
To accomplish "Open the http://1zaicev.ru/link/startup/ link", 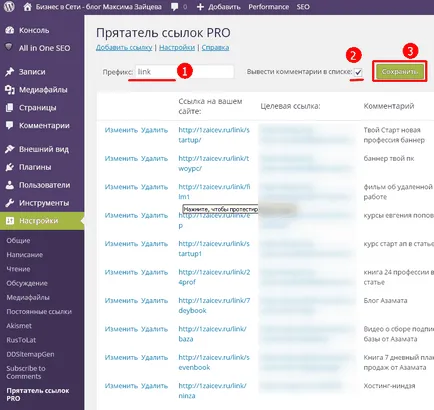I will point(214,135).
